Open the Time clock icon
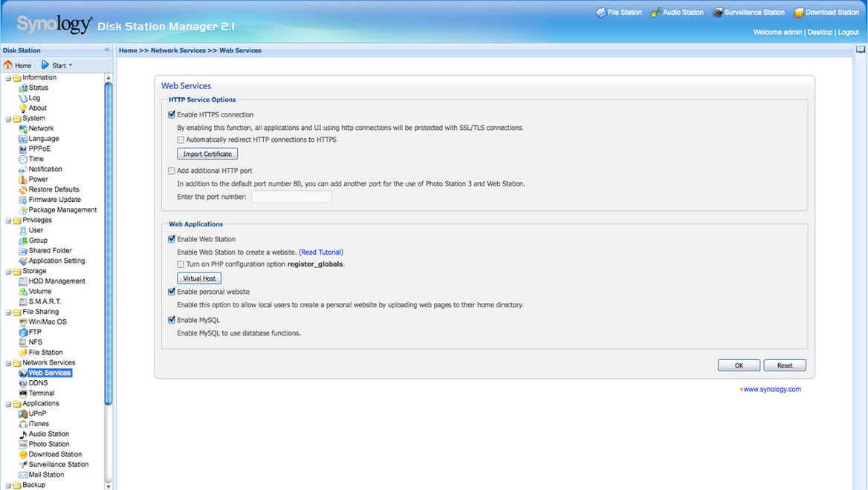The width and height of the screenshot is (868, 490). tap(23, 160)
